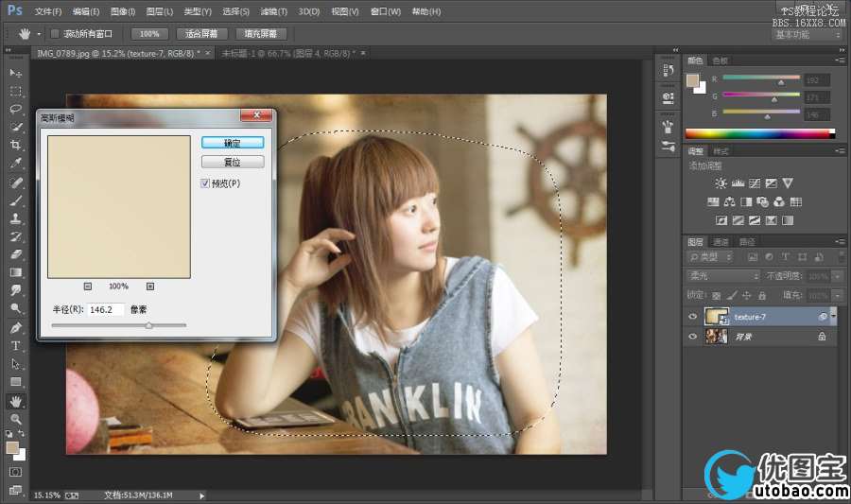The image size is (851, 504).
Task: Select the Zoom magnifier tool in toolbox
Action: point(15,419)
